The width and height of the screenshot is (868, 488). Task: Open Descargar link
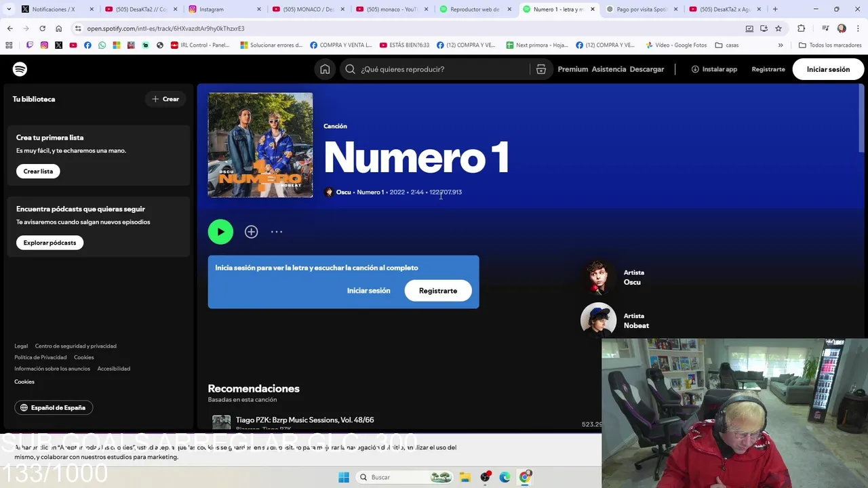point(647,69)
